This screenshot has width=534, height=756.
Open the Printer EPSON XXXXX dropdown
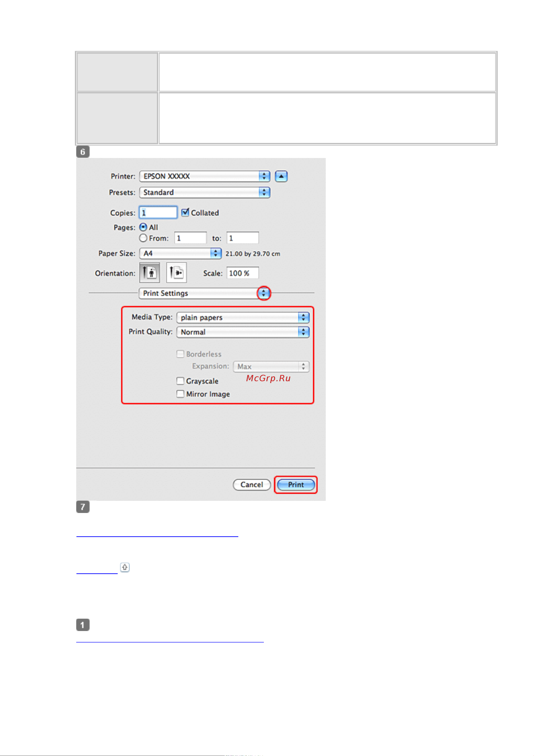pyautogui.click(x=204, y=176)
